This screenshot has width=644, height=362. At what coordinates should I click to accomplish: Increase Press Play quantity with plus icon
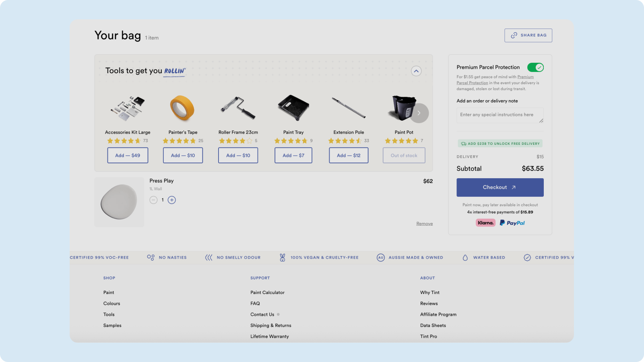[172, 200]
